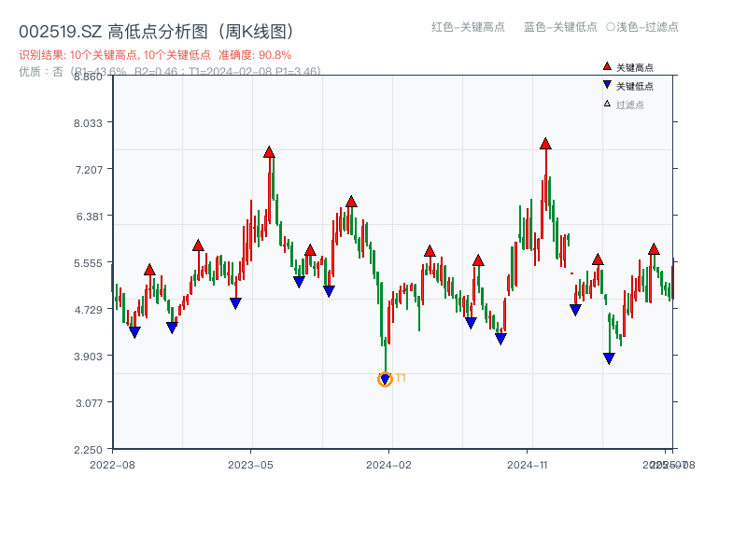Viewport: 747px width, 560px height.
Task: Click the third blue low triangle, just before 2023-05
Action: coord(235,302)
